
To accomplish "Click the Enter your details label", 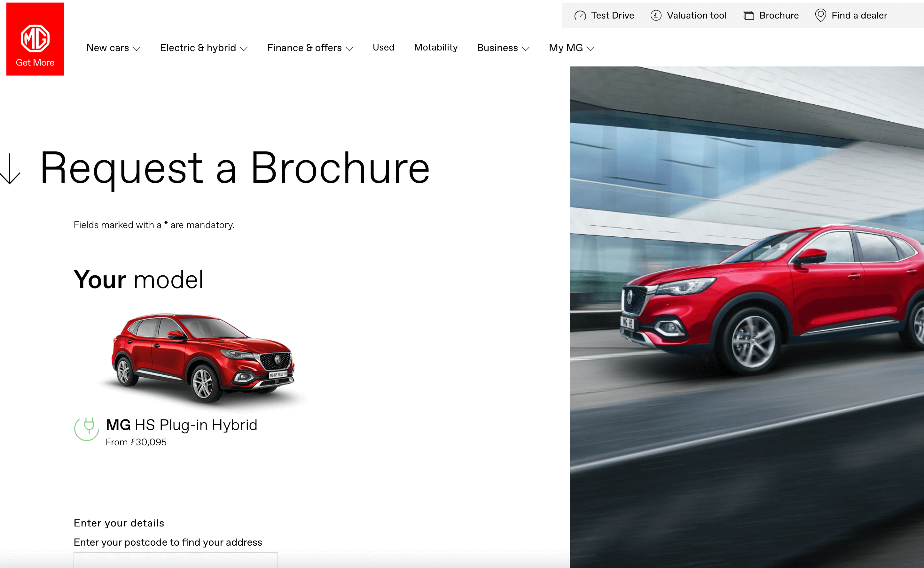I will coord(119,523).
